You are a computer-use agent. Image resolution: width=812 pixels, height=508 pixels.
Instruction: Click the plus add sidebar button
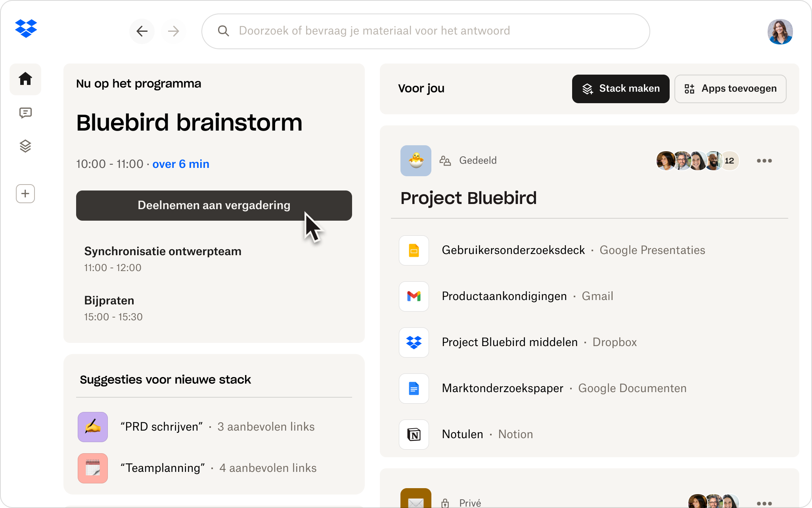tap(25, 194)
